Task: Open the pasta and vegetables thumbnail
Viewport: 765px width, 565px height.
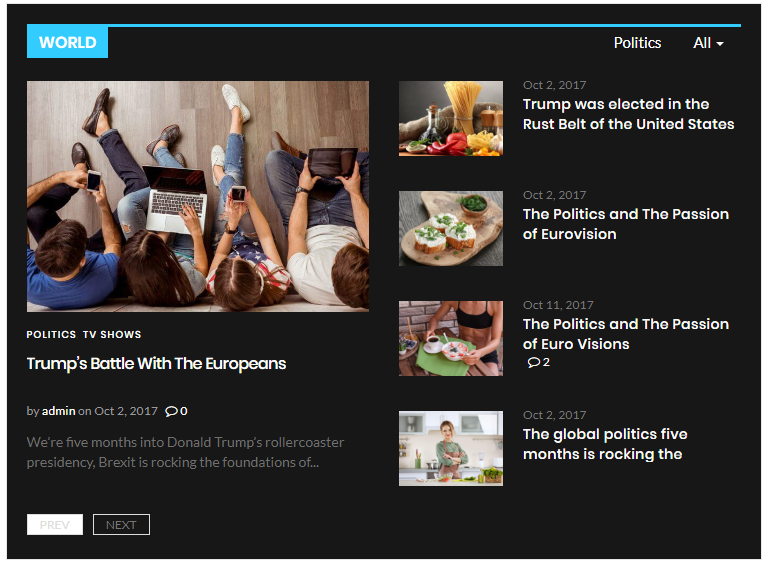Action: pos(451,119)
